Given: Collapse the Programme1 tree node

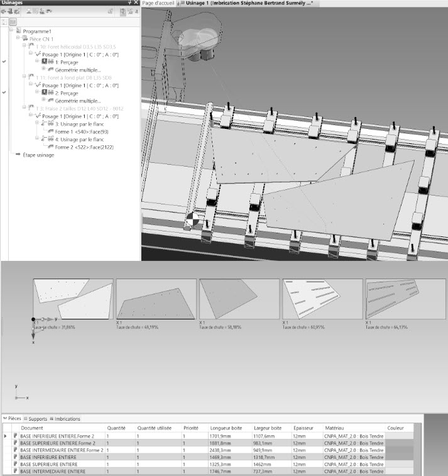Looking at the screenshot, I should (11, 31).
